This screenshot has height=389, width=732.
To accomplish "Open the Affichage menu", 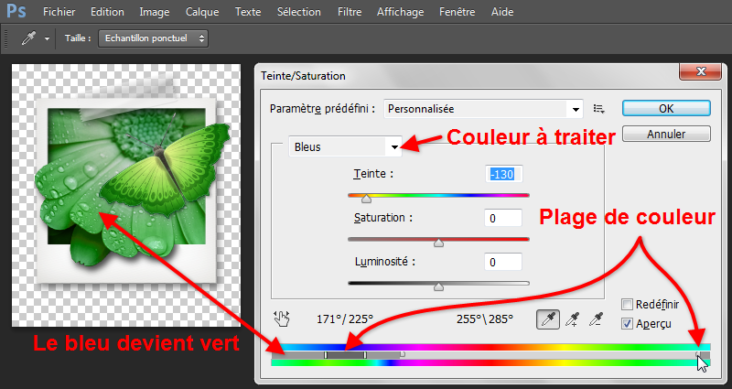I will (401, 12).
